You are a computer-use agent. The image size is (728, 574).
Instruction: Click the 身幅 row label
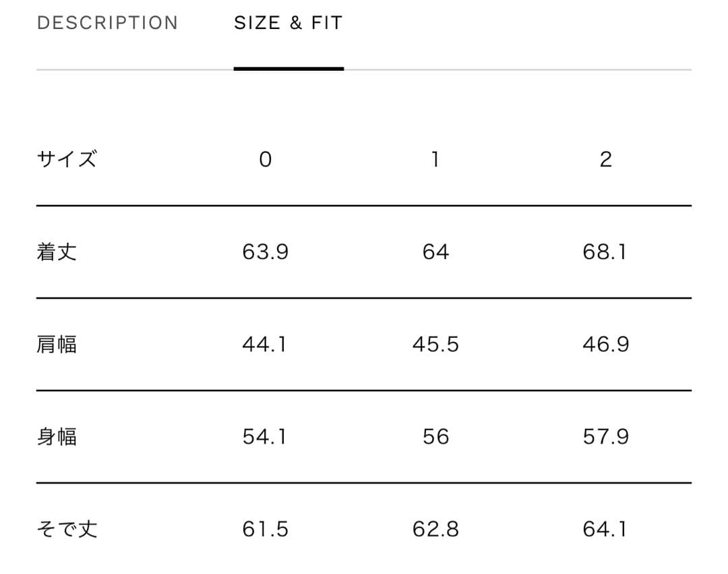[x=57, y=437]
